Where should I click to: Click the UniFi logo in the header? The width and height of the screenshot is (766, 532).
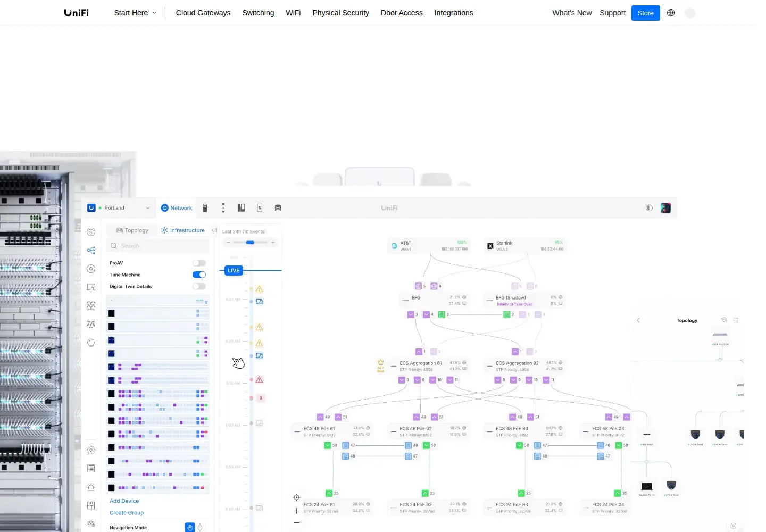click(x=77, y=13)
